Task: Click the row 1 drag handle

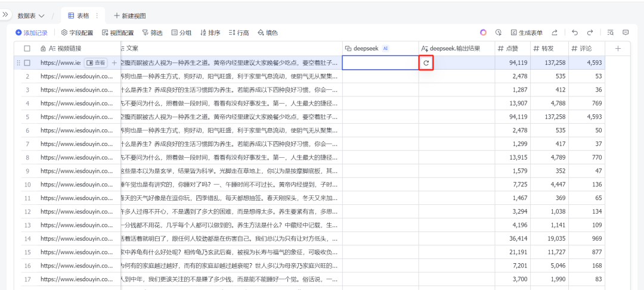Action: tap(18, 63)
